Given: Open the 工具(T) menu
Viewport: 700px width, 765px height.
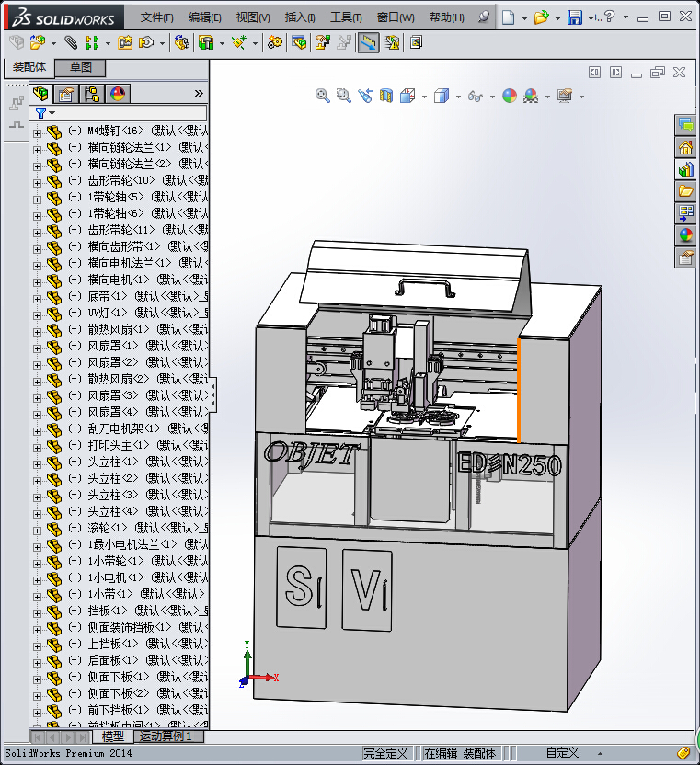Looking at the screenshot, I should (346, 17).
